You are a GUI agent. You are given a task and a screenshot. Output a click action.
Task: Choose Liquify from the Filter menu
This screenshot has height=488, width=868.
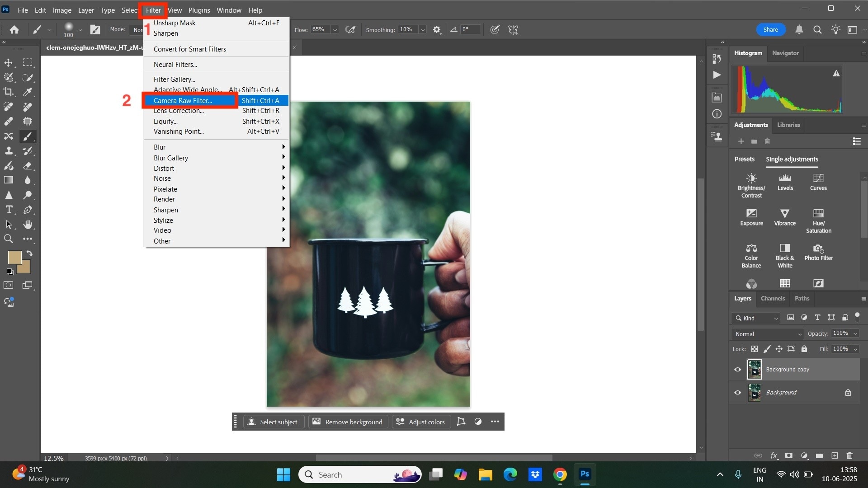point(216,122)
